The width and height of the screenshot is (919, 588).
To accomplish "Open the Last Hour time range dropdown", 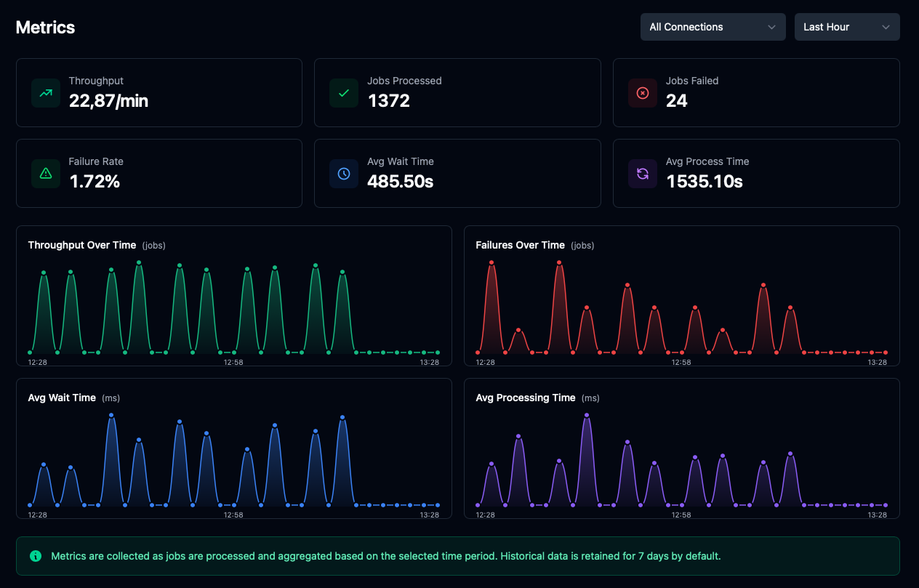I will click(x=847, y=27).
